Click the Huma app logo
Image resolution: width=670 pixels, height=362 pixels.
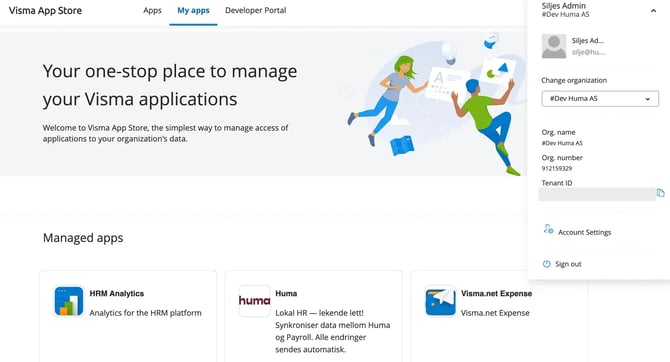(x=254, y=301)
